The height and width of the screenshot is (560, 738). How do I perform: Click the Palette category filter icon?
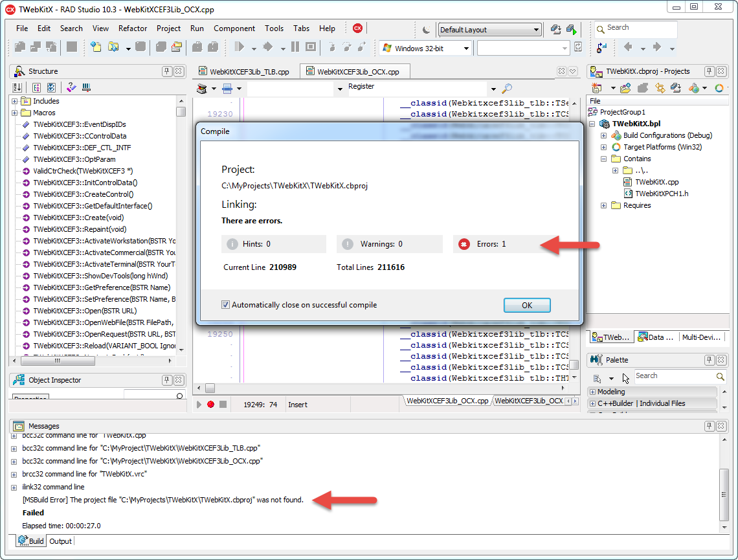tap(598, 378)
